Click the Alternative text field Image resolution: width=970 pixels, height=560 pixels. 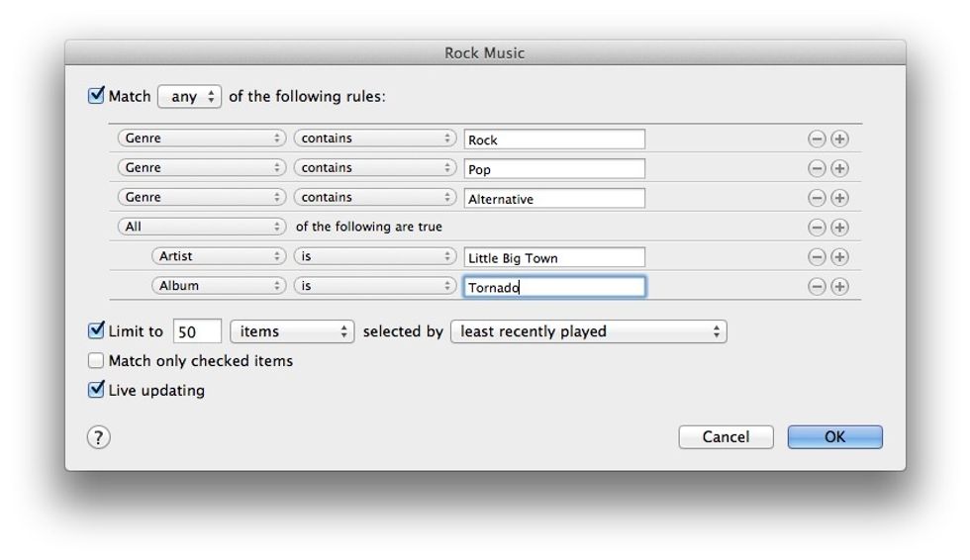pyautogui.click(x=554, y=199)
